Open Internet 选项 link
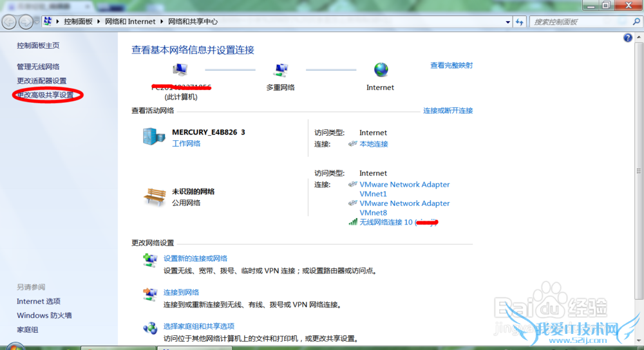Screen dimensions: 644x350 [x=39, y=301]
